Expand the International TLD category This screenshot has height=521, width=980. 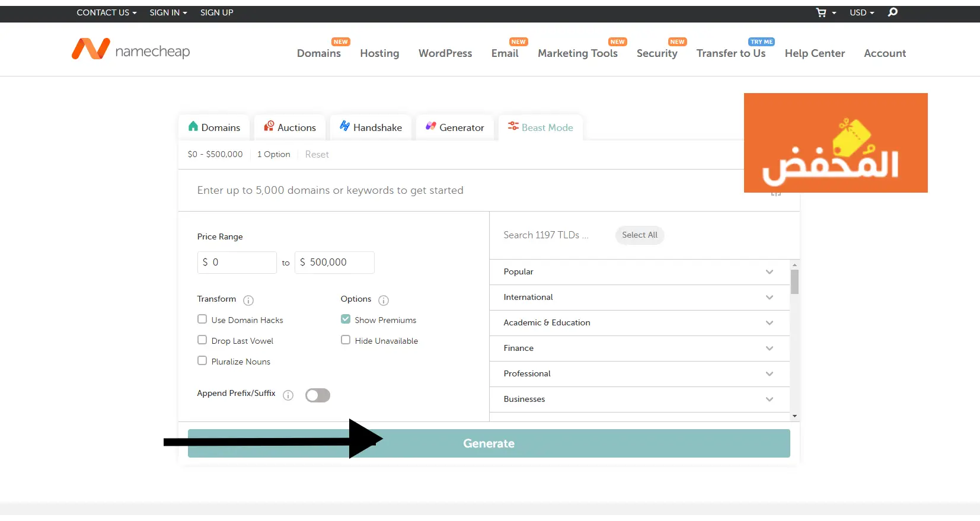[x=640, y=298]
